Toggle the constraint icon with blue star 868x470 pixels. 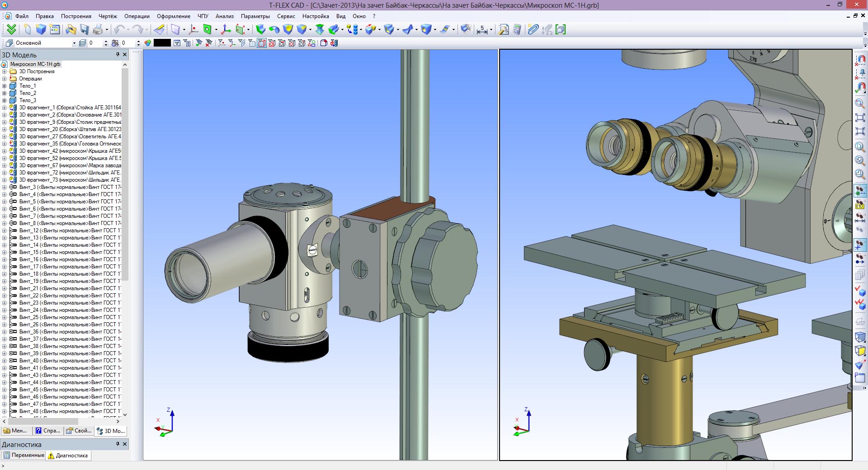coord(860,245)
